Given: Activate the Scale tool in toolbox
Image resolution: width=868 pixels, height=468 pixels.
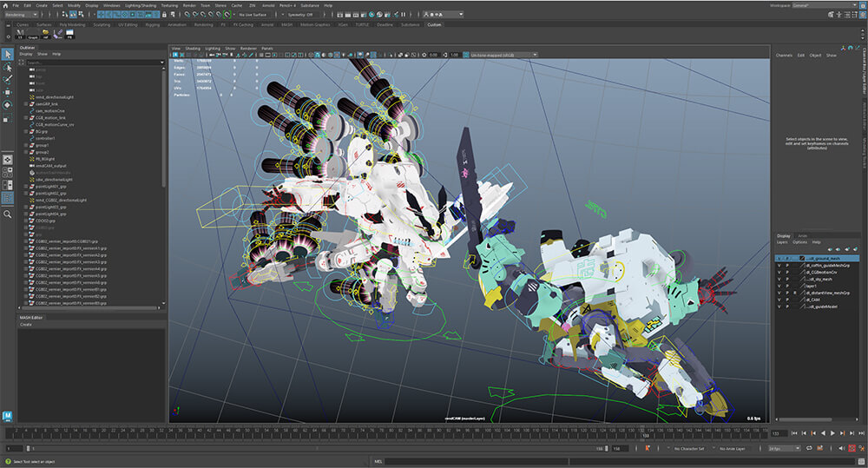Looking at the screenshot, I should point(7,118).
